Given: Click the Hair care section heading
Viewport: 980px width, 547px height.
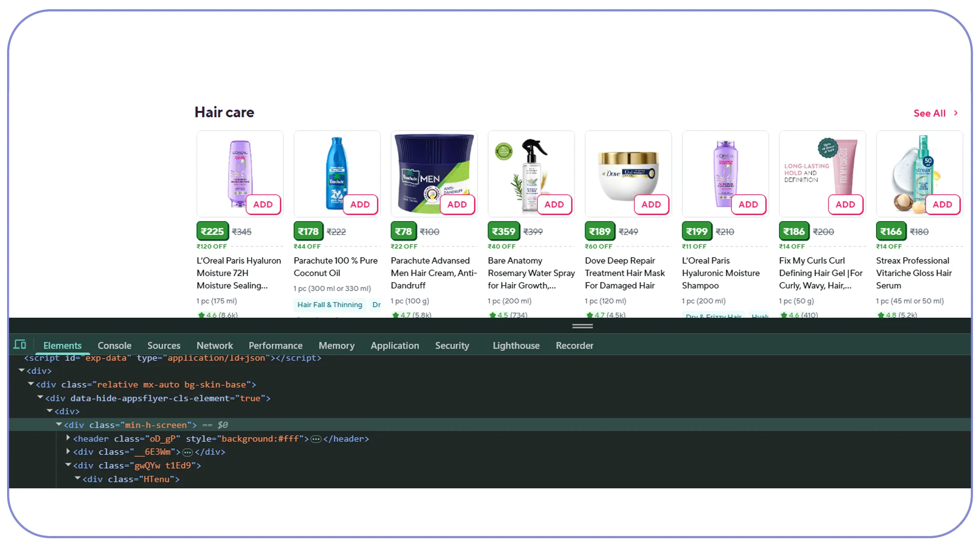Looking at the screenshot, I should (x=224, y=112).
